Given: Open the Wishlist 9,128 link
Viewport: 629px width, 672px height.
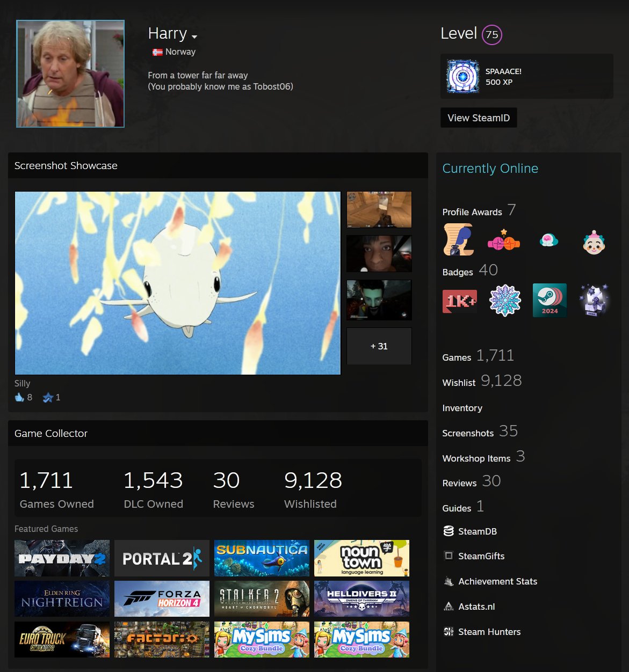Looking at the screenshot, I should (482, 381).
